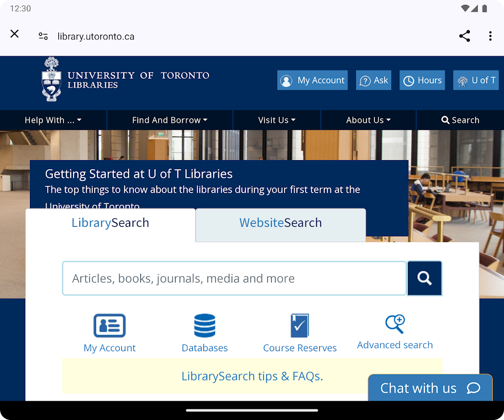Screen dimensions: 504x420
Task: Tap the Wi-Fi signal status icon
Action: tap(465, 8)
